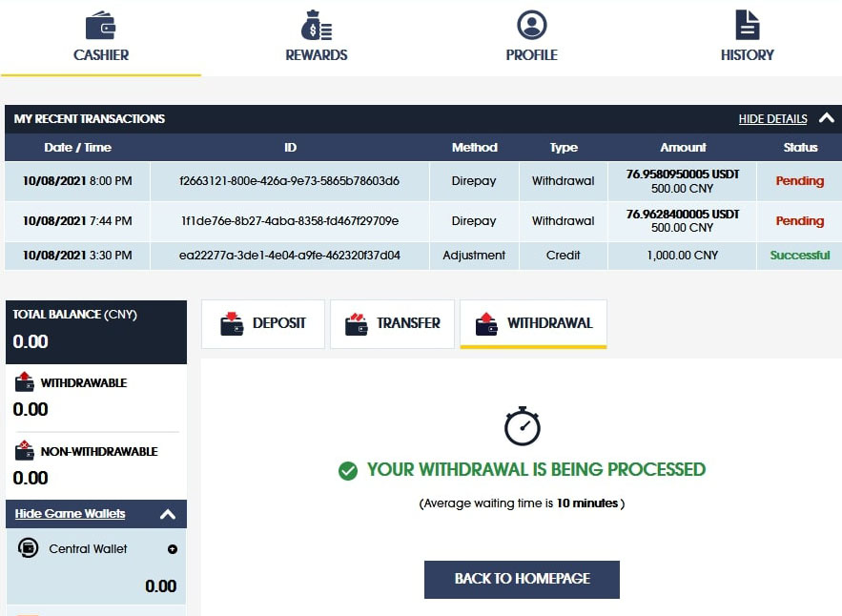Click the Hide Game Wallets link
This screenshot has height=616, width=842.
[x=70, y=514]
